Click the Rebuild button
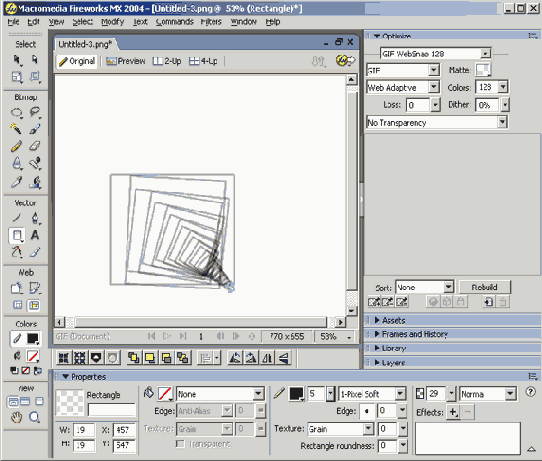This screenshot has width=542, height=461. 485,287
